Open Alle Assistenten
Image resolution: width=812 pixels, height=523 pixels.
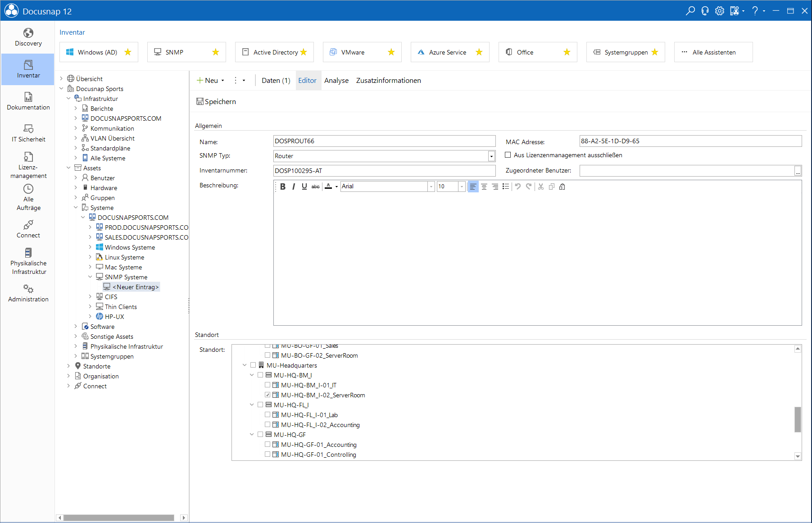click(x=713, y=52)
